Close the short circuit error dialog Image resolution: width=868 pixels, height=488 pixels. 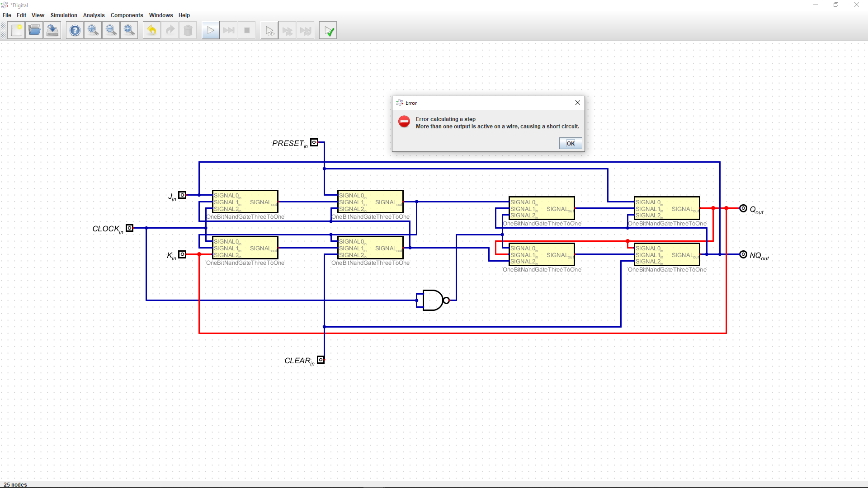tap(577, 103)
